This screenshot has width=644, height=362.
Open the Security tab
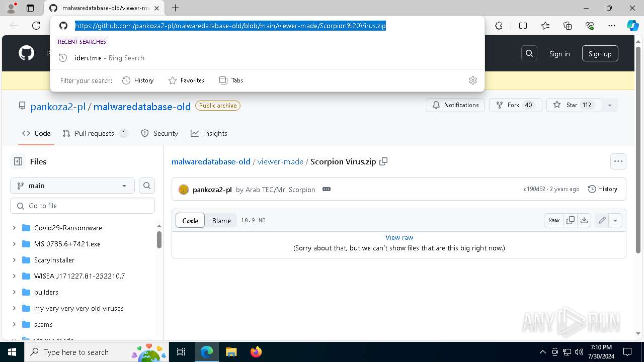(x=159, y=133)
